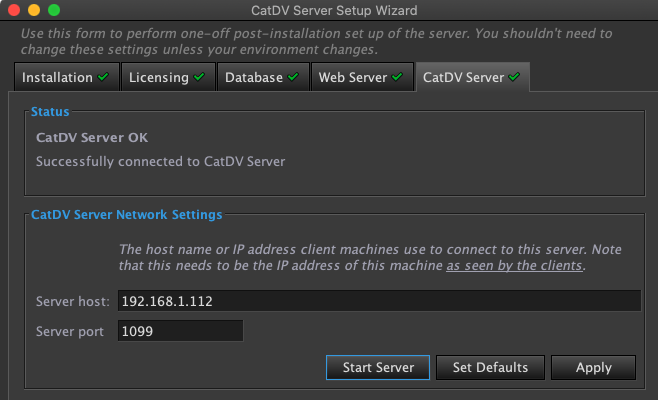The width and height of the screenshot is (658, 400).
Task: Select the Database tab
Action: 263,77
